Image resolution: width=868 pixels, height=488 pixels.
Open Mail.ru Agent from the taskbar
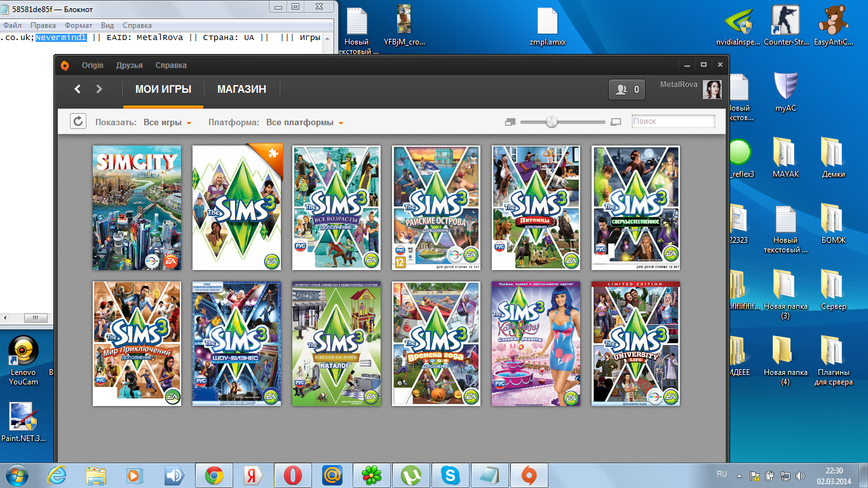pyautogui.click(x=332, y=475)
